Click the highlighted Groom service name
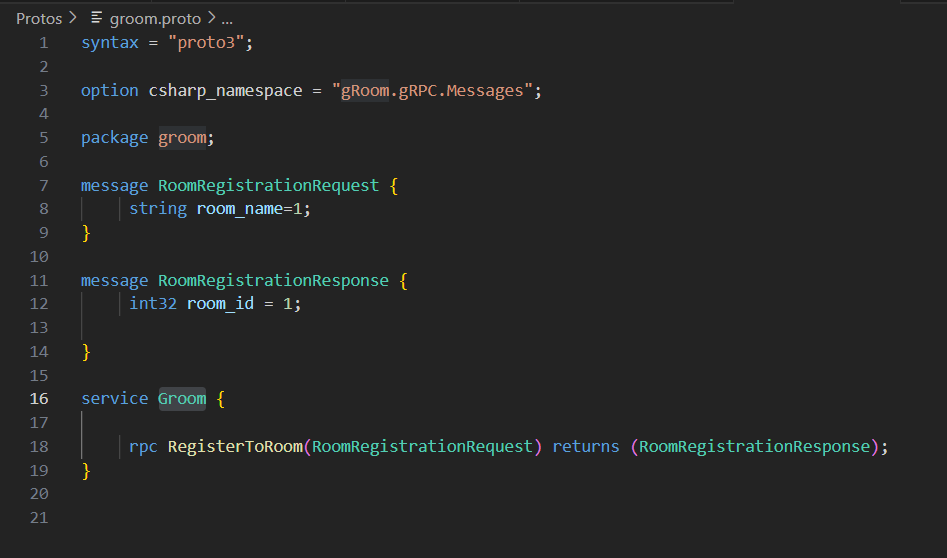 pos(182,398)
